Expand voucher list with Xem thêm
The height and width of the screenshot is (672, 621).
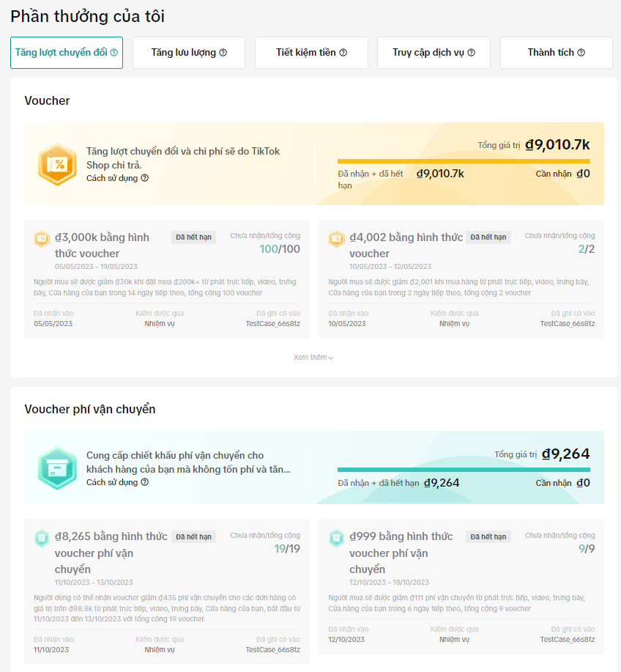(x=313, y=358)
